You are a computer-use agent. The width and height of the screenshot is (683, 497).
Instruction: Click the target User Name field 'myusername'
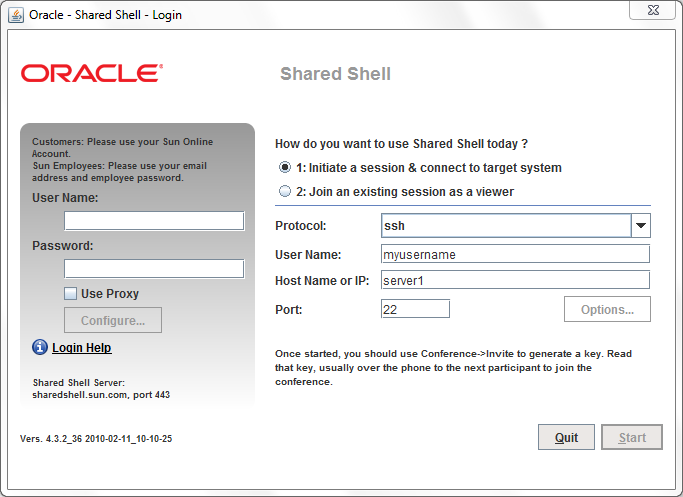(515, 254)
